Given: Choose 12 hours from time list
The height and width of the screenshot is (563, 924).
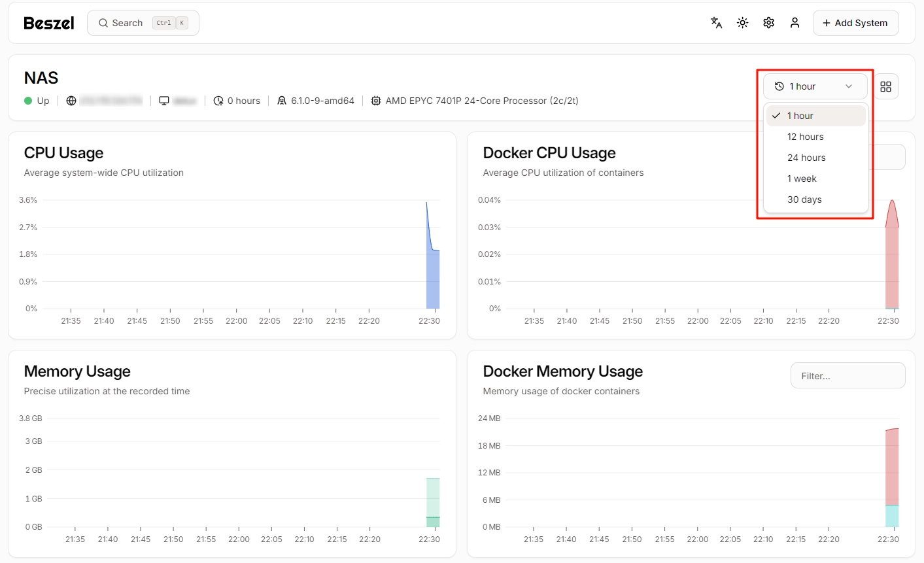Looking at the screenshot, I should pyautogui.click(x=805, y=137).
